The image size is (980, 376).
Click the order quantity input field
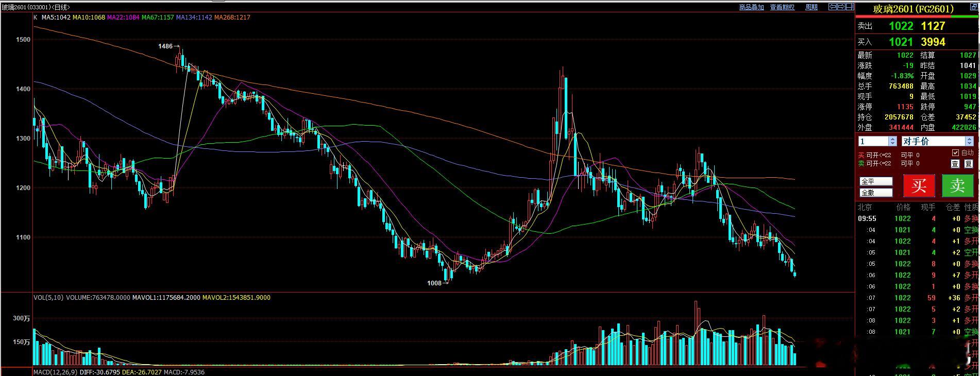coord(874,141)
